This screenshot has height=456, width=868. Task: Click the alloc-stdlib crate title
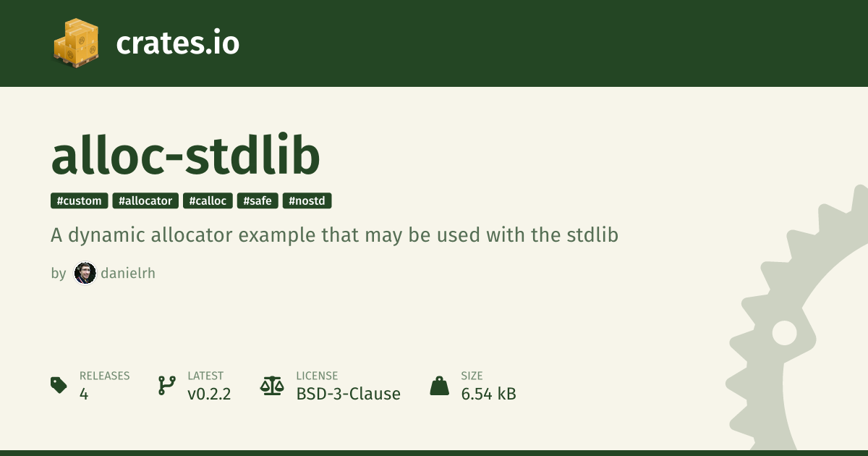[x=185, y=156]
